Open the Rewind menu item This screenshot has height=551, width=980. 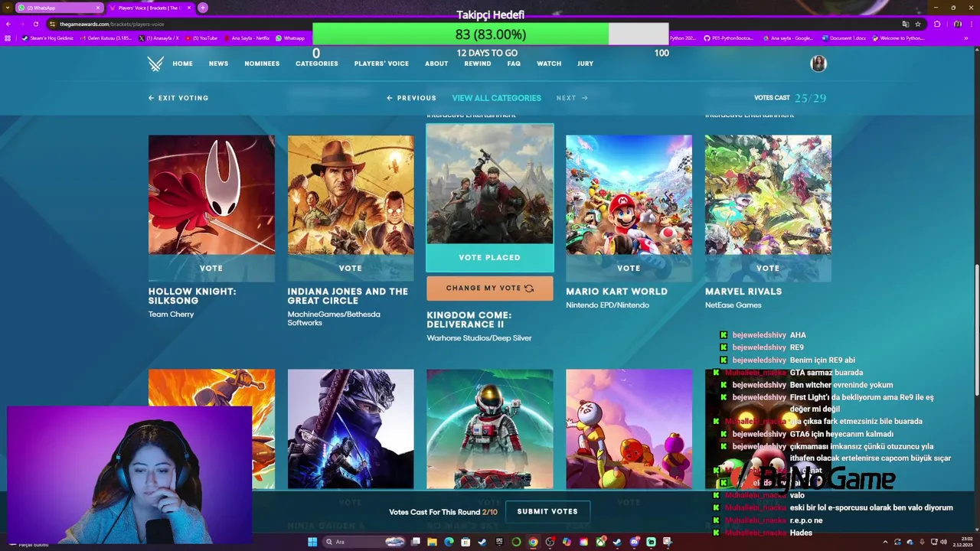[478, 64]
